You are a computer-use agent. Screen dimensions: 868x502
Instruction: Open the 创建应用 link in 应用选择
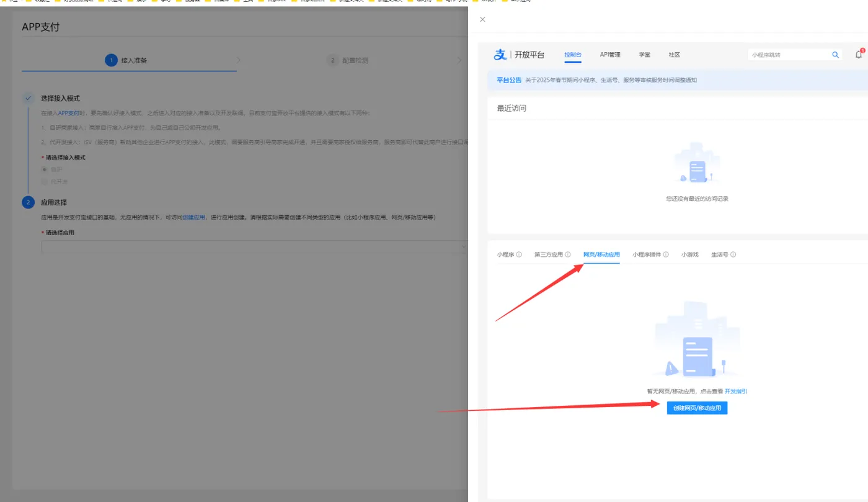[194, 218]
